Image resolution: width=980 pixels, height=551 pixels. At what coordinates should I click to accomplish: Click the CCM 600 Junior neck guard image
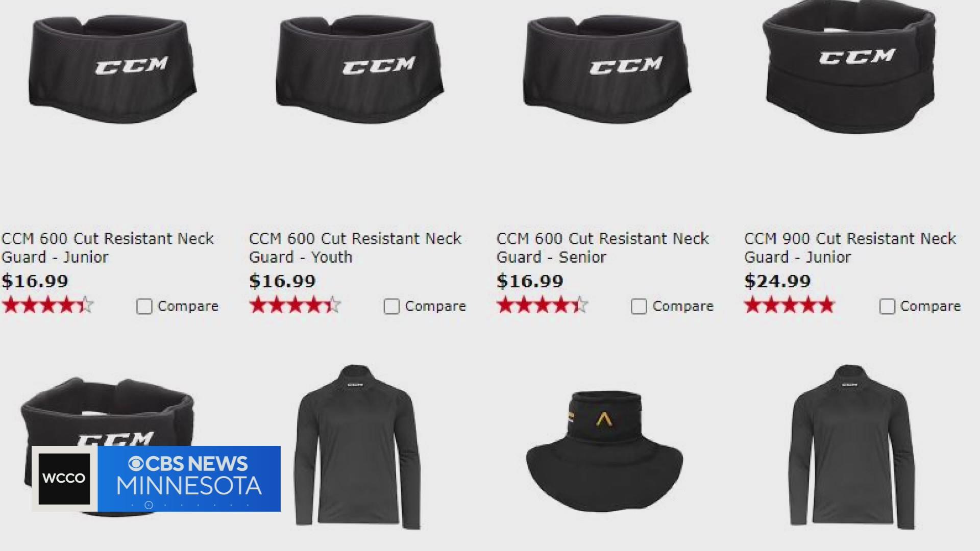[113, 69]
